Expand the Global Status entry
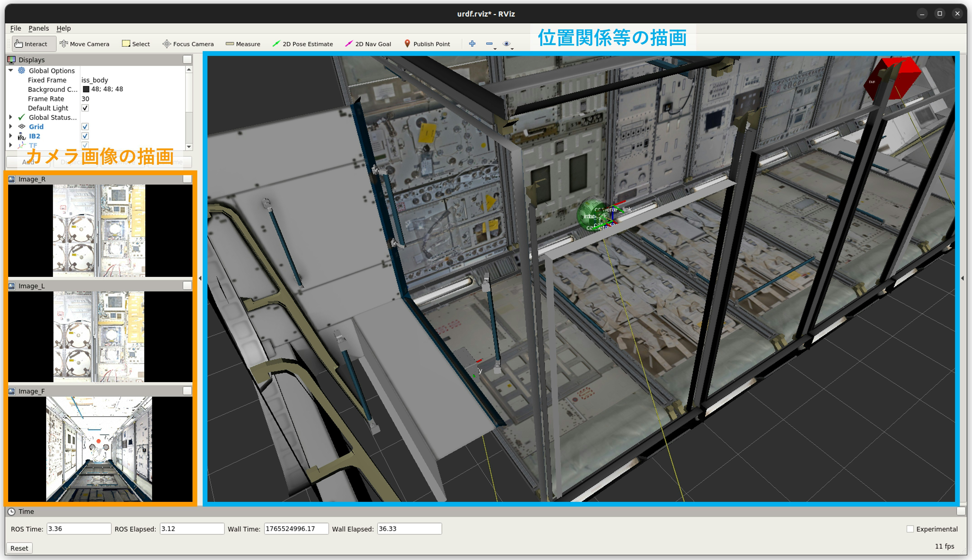972x560 pixels. pos(11,117)
